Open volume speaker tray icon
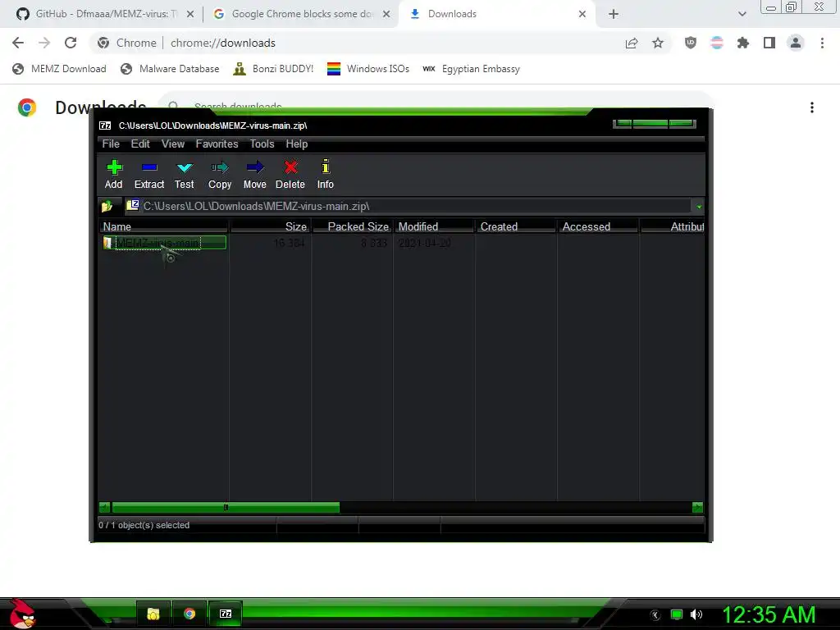 click(696, 614)
